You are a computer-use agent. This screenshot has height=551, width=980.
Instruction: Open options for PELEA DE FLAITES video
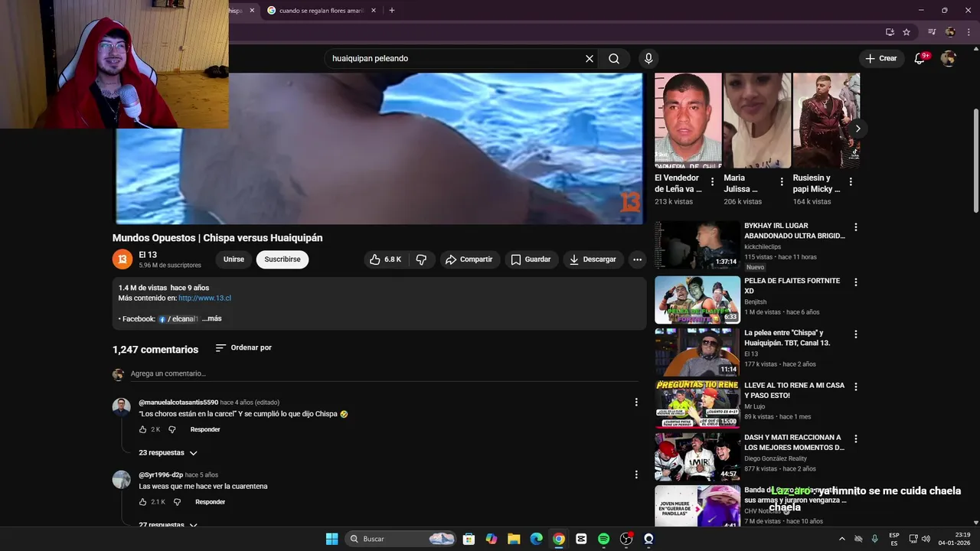click(856, 282)
